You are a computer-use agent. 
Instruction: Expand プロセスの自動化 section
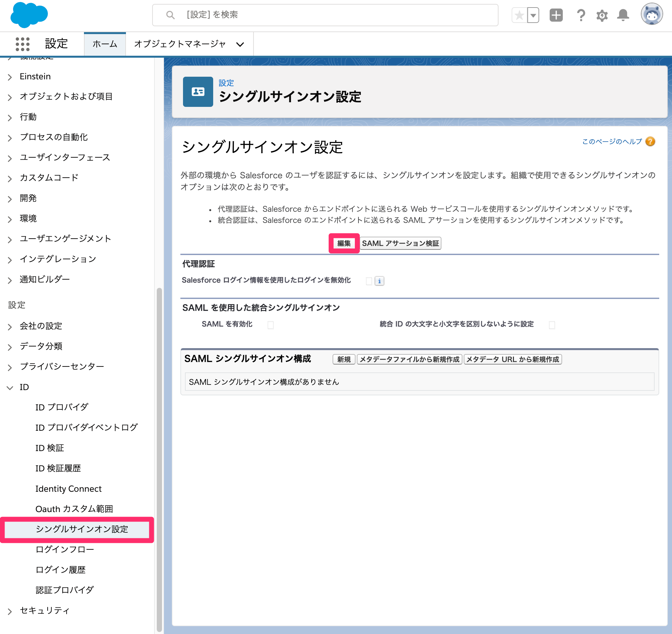click(x=10, y=138)
